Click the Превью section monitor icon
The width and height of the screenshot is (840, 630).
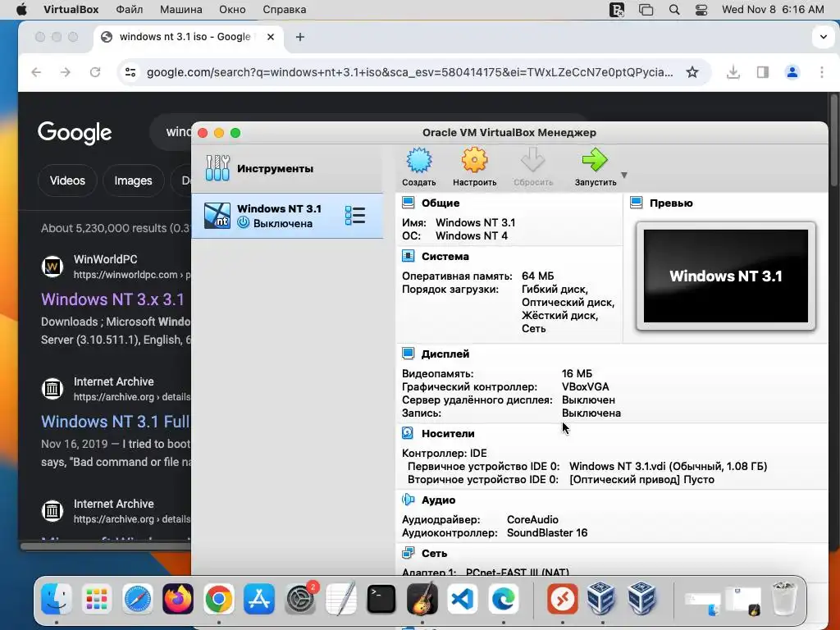(x=637, y=203)
